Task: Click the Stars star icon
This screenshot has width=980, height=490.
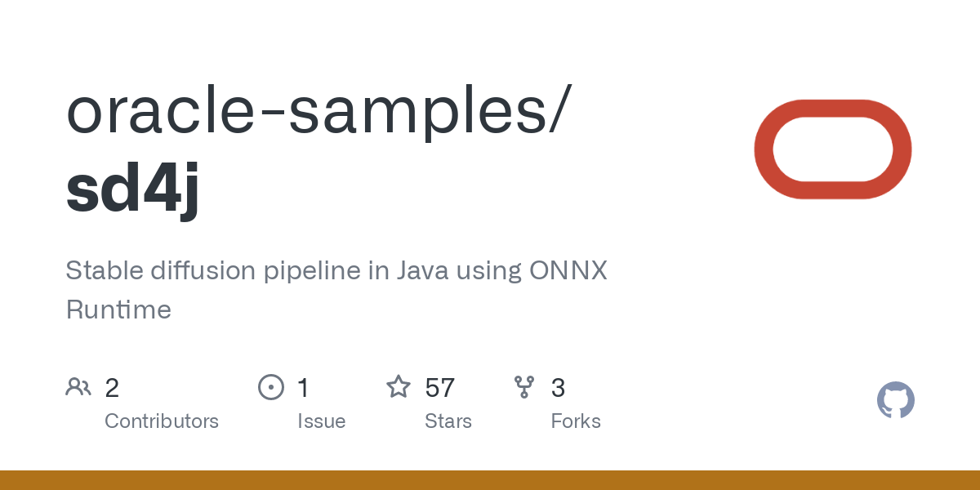Action: [399, 387]
